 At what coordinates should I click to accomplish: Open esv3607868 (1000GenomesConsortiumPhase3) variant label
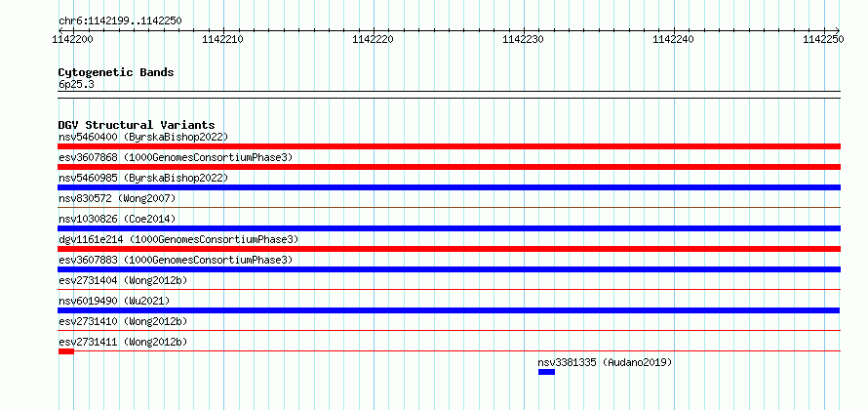click(176, 157)
